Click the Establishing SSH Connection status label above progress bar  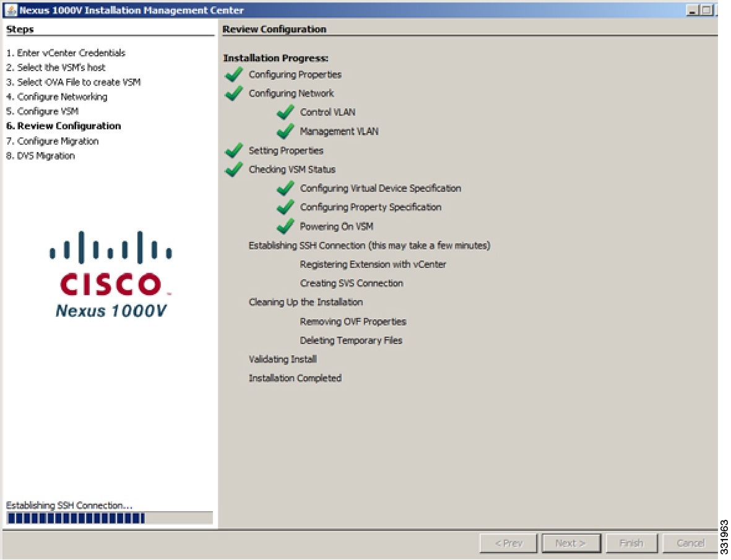tap(69, 505)
